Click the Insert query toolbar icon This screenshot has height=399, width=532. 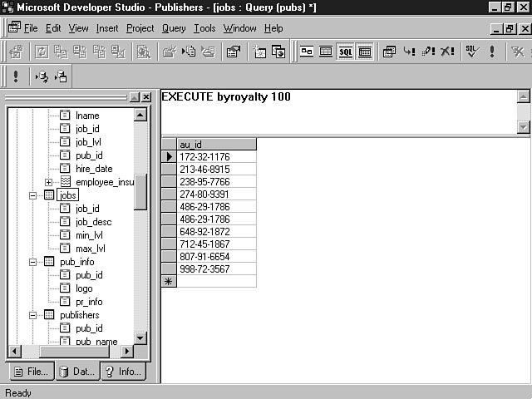[409, 52]
